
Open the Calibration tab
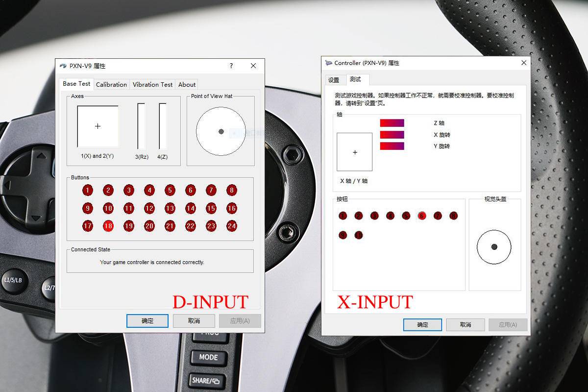pos(111,84)
